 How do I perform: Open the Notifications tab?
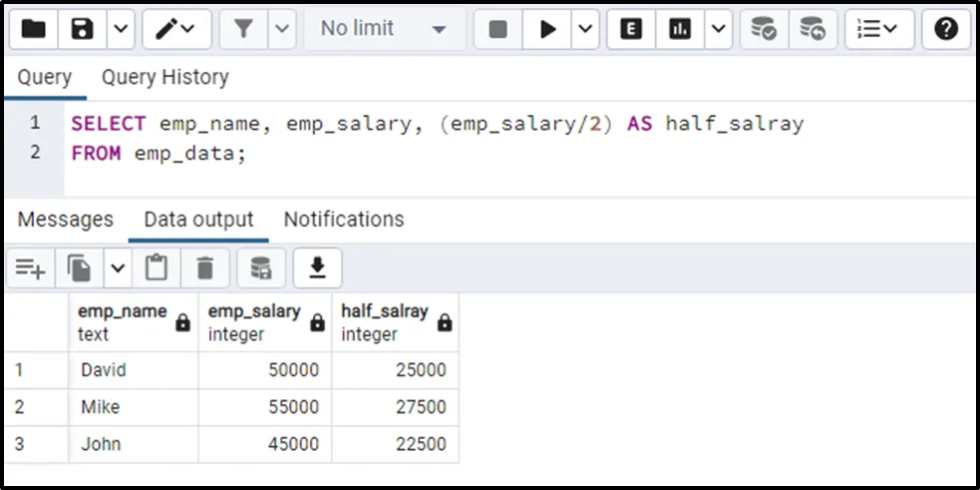click(x=344, y=220)
